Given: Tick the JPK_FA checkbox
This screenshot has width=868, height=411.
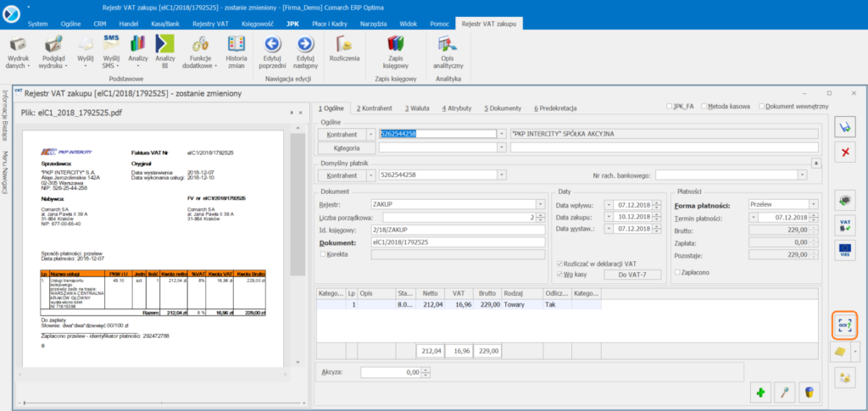Looking at the screenshot, I should (670, 106).
